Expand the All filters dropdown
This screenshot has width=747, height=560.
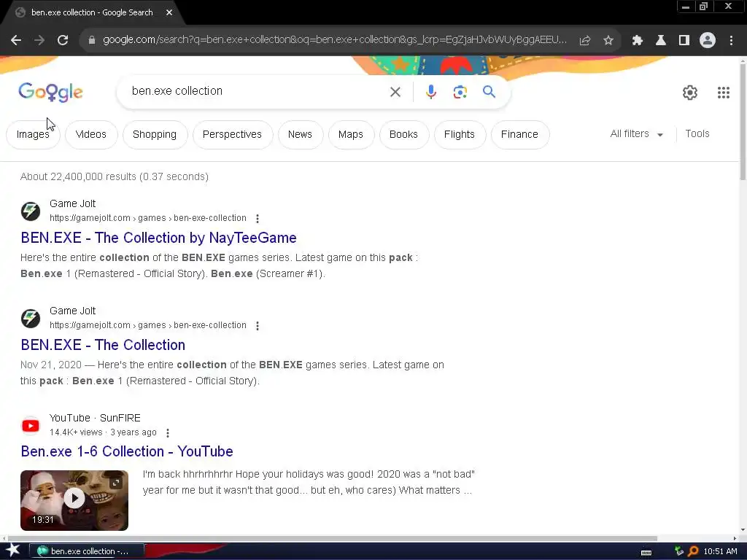pyautogui.click(x=636, y=134)
